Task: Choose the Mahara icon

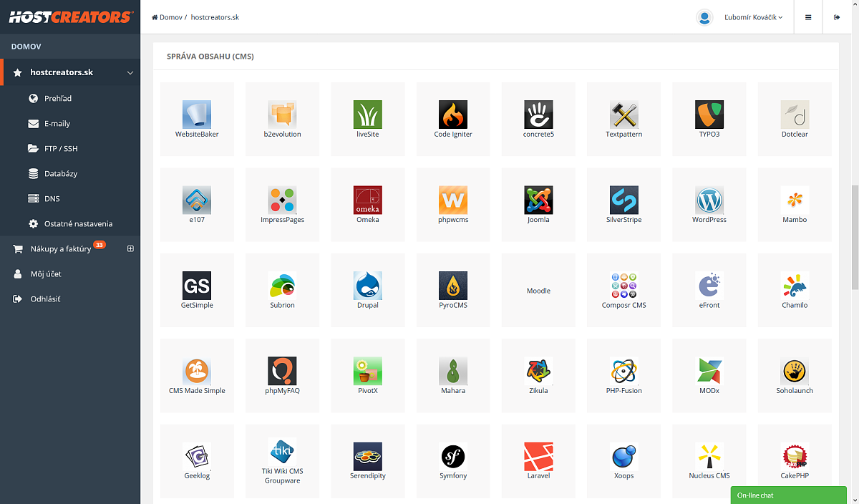Action: click(453, 371)
